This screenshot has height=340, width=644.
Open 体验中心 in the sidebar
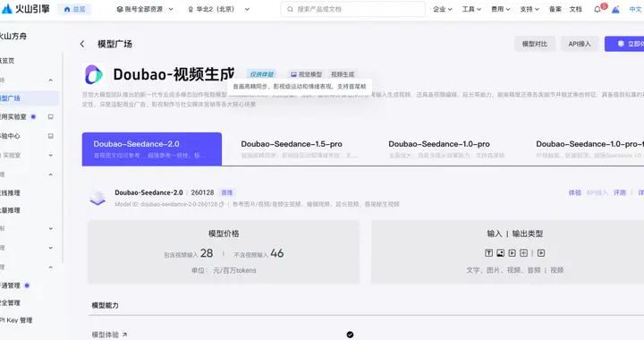pos(10,136)
